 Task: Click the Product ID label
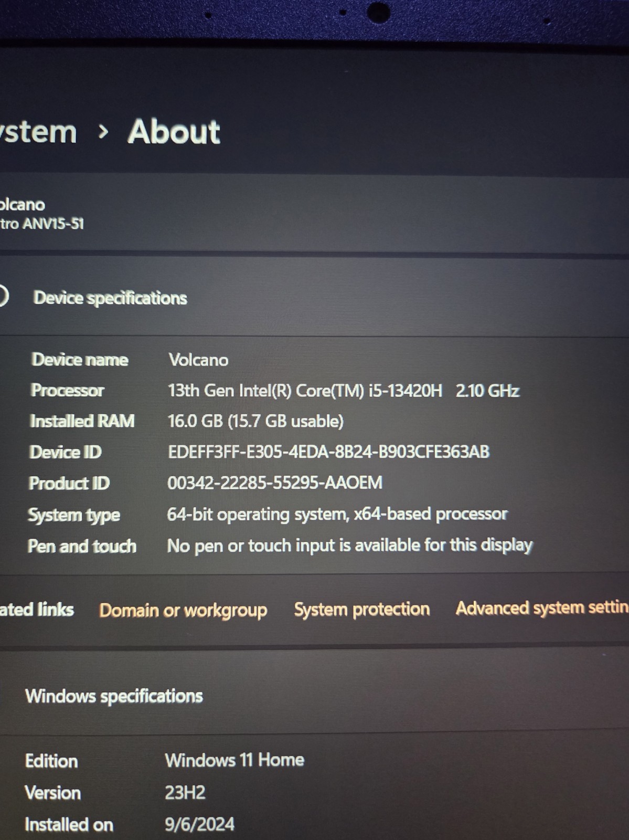(69, 483)
